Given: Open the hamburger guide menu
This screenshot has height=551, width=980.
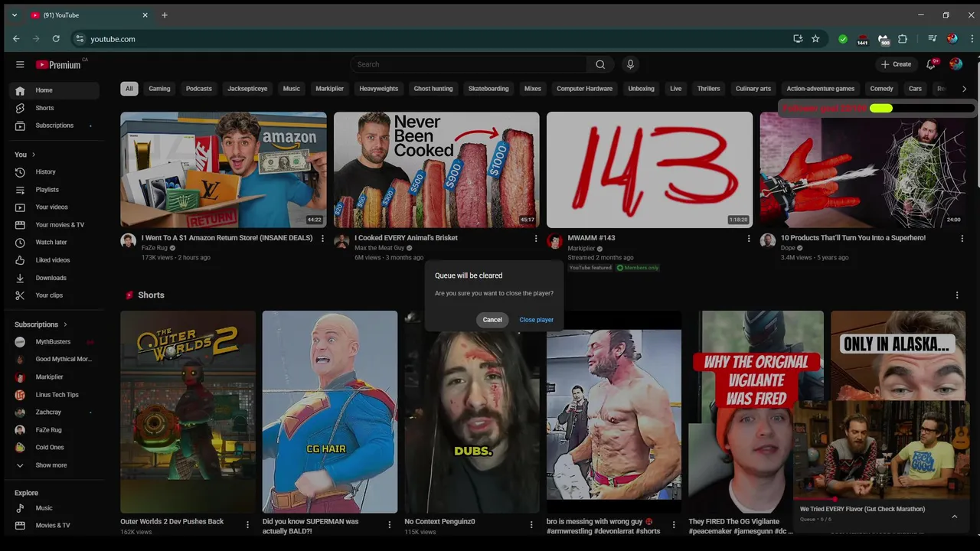Looking at the screenshot, I should coord(20,64).
